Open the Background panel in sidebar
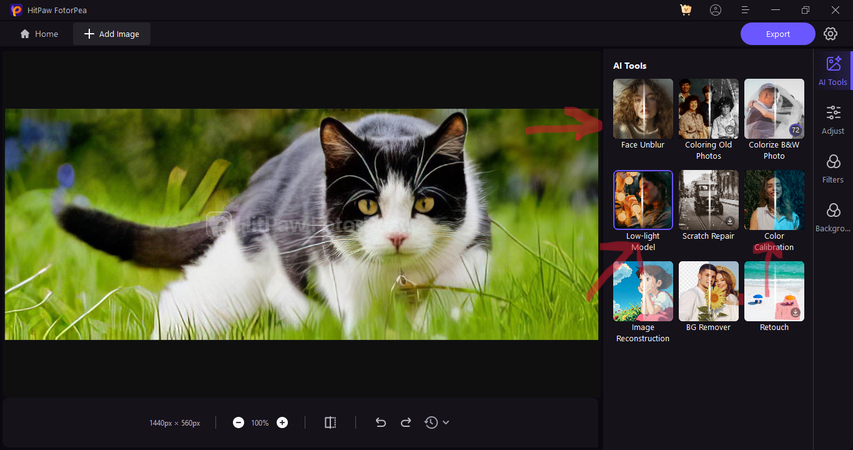This screenshot has height=450, width=853. tap(833, 215)
